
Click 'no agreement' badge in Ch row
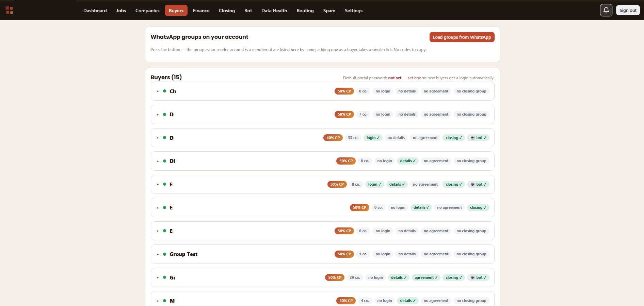[x=436, y=91]
